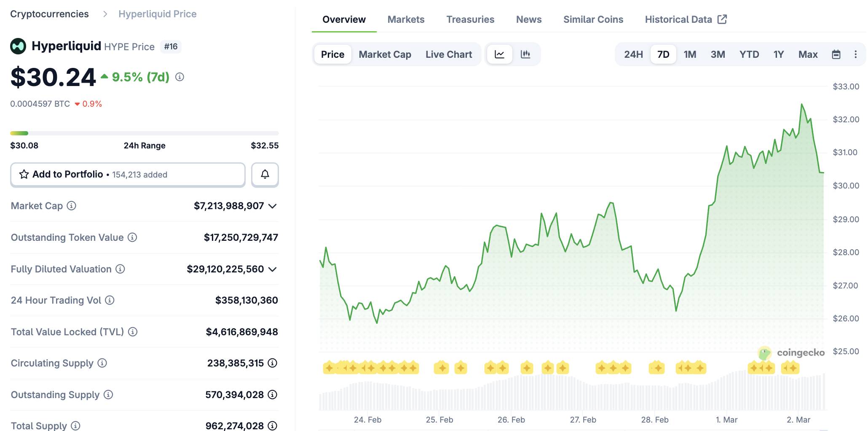Open the chart three-dot options menu
868x431 pixels.
(855, 54)
